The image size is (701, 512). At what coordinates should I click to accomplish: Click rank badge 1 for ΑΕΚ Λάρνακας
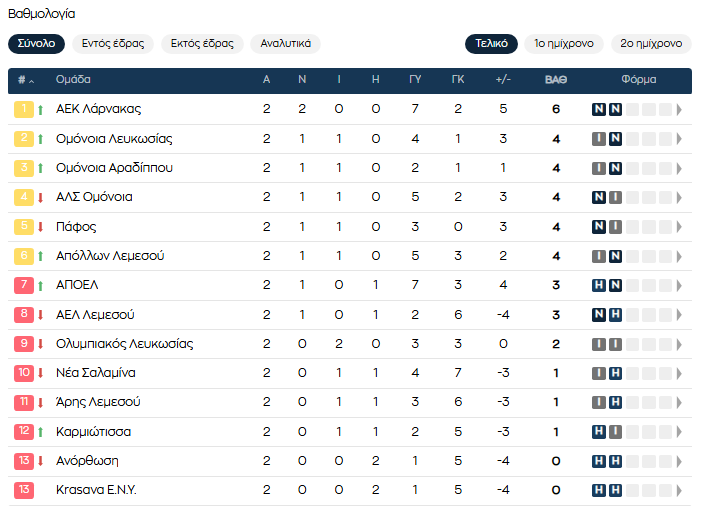pyautogui.click(x=24, y=109)
